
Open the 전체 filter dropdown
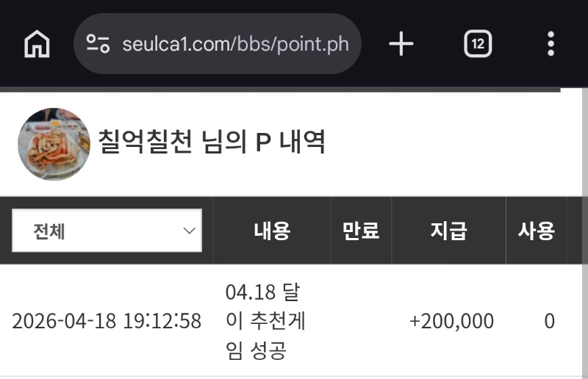pos(107,231)
